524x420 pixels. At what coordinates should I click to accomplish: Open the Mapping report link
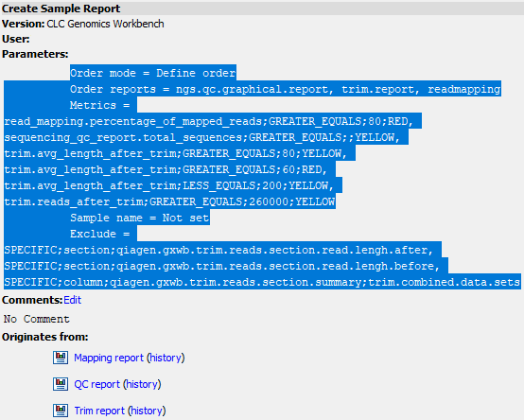[x=109, y=358]
